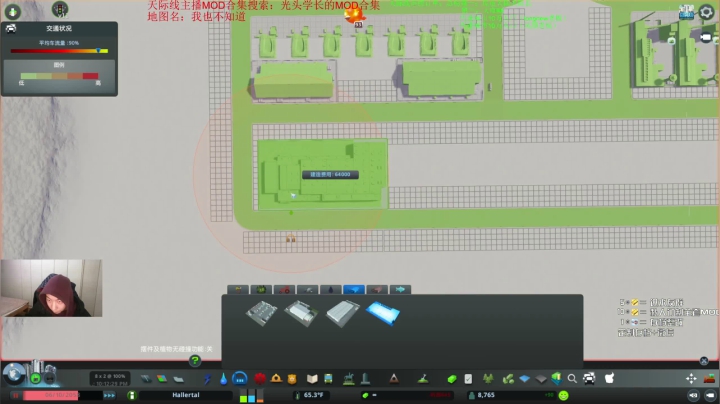The width and height of the screenshot is (720, 404).
Task: Open the Unique buildings menu
Action: pyautogui.click(x=366, y=379)
